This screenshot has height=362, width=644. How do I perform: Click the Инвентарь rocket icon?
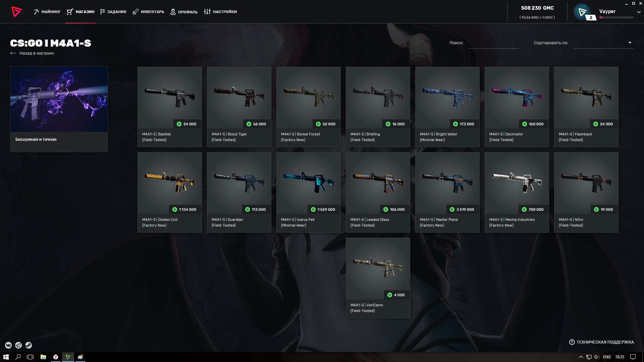135,12
